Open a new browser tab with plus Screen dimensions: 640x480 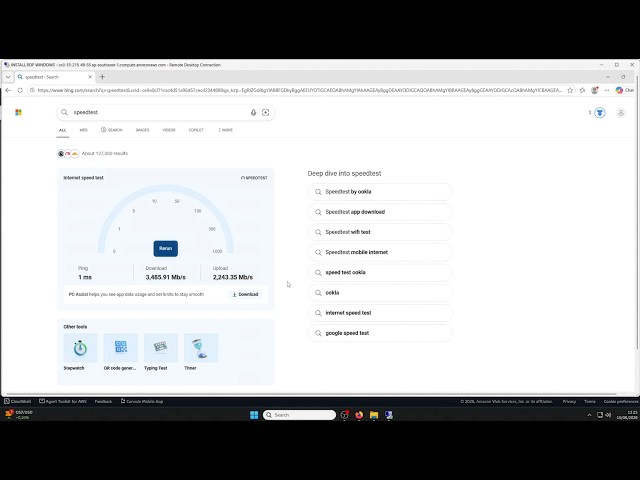tap(102, 77)
